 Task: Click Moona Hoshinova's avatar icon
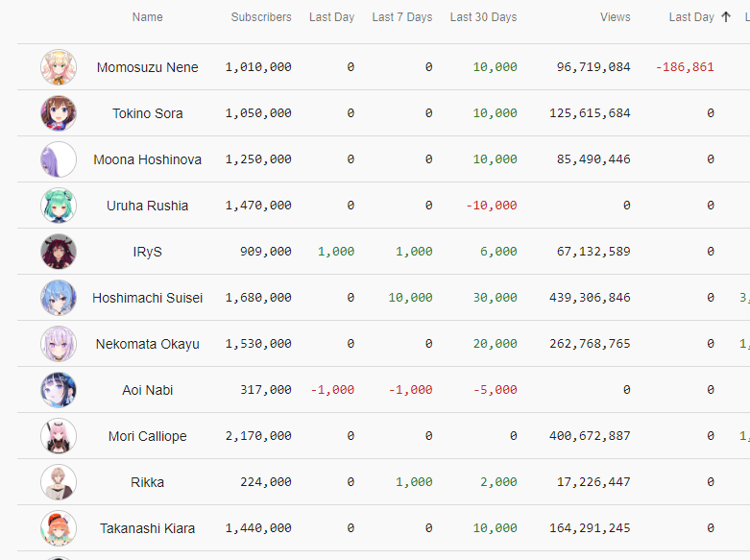59,159
